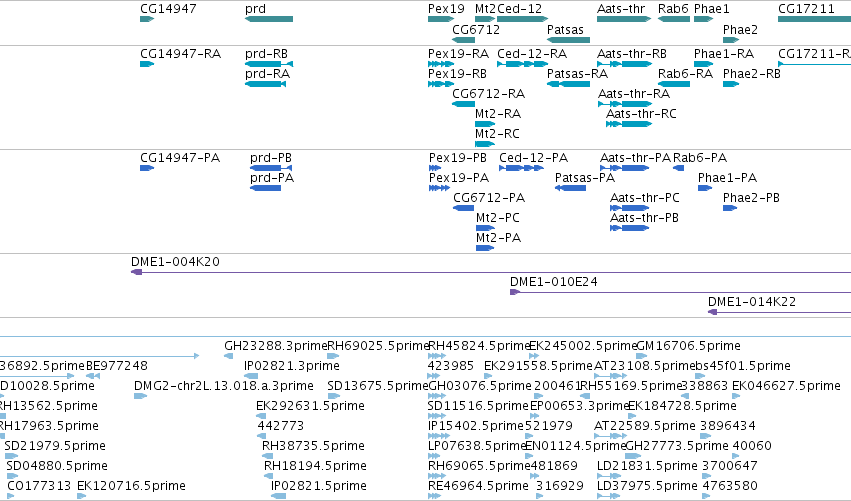The height and width of the screenshot is (501, 851).
Task: Click EST BE977248 label
Action: point(117,366)
